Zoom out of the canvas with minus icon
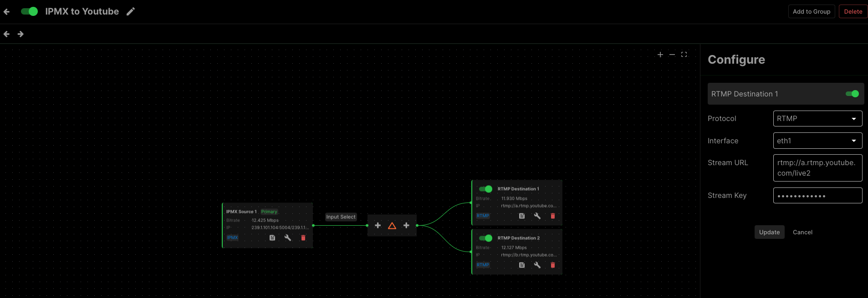Viewport: 868px width, 298px height. pos(672,55)
